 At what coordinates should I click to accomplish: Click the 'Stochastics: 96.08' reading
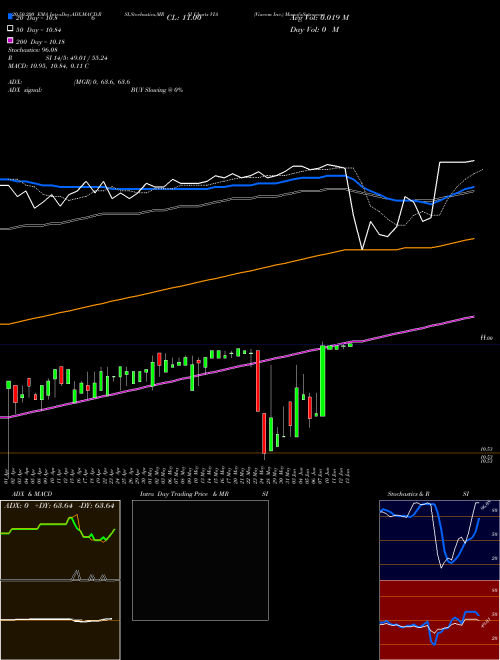click(33, 50)
